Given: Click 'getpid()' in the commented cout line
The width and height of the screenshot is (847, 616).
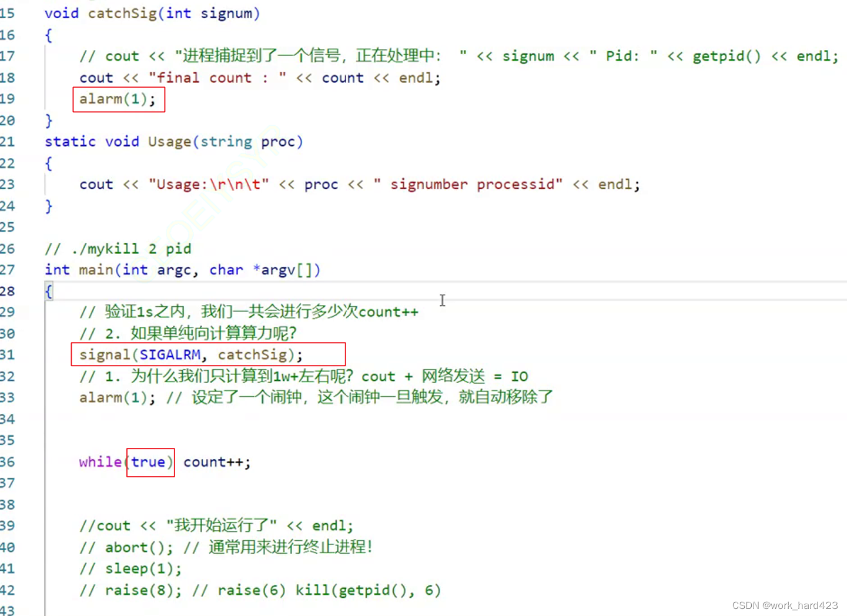Looking at the screenshot, I should pyautogui.click(x=727, y=56).
